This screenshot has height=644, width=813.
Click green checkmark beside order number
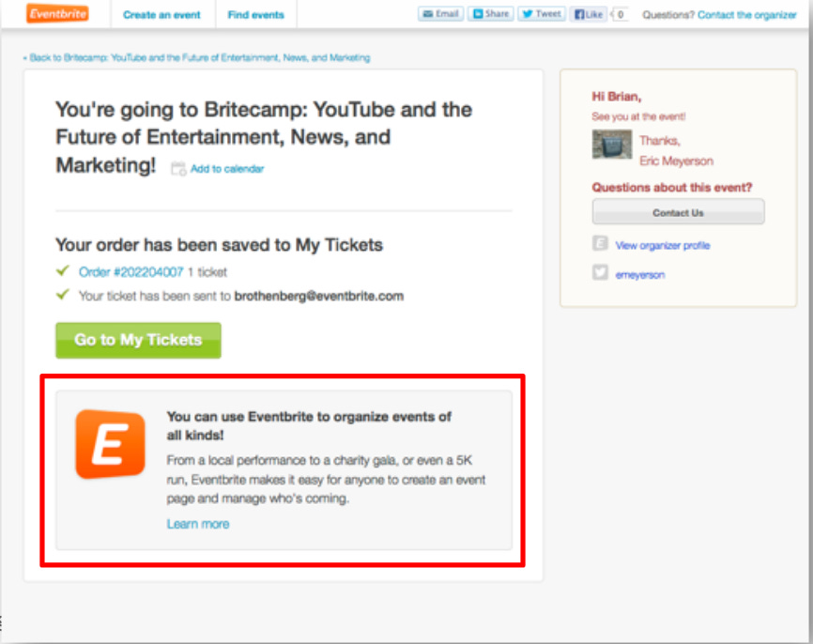[x=63, y=270]
